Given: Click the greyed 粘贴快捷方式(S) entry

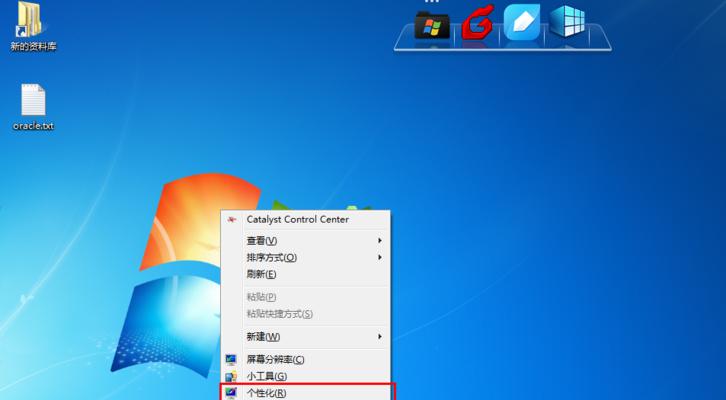Looking at the screenshot, I should 306,314.
